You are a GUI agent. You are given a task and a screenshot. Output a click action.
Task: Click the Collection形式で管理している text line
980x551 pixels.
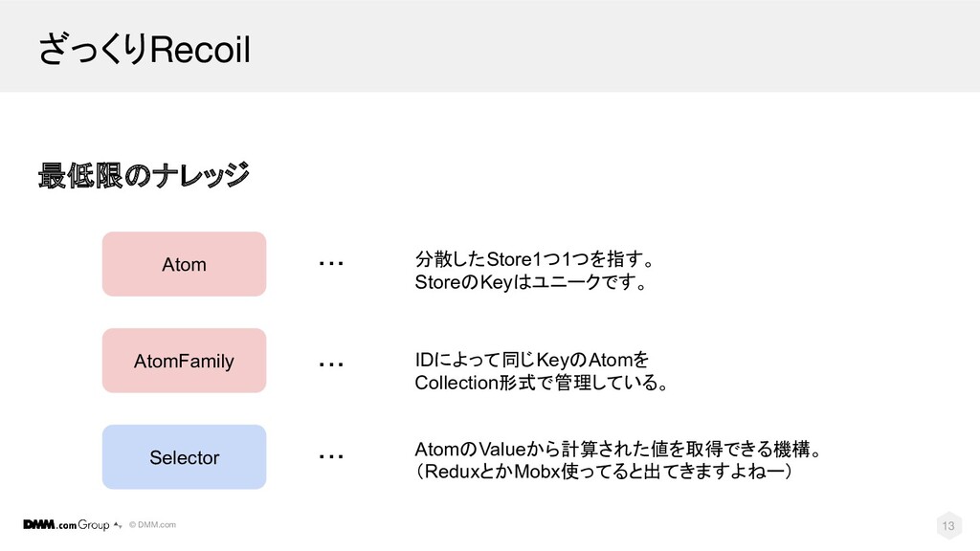click(x=542, y=383)
